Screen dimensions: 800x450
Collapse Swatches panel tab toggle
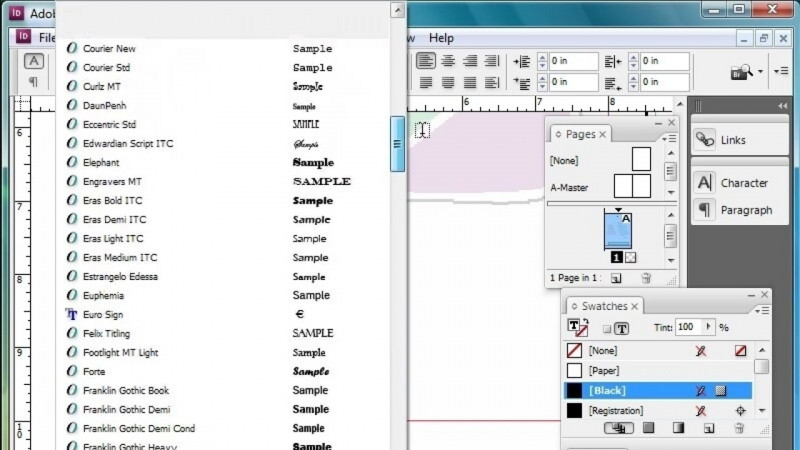(x=574, y=306)
